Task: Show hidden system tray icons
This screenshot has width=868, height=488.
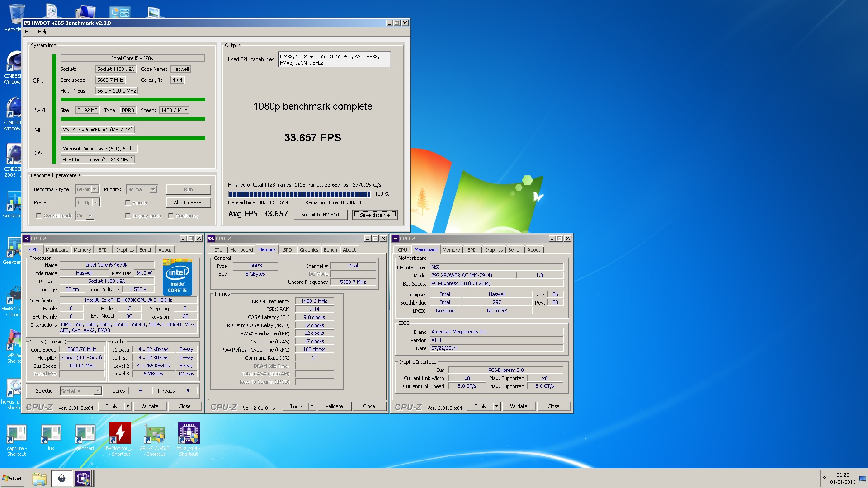Action: [824, 478]
